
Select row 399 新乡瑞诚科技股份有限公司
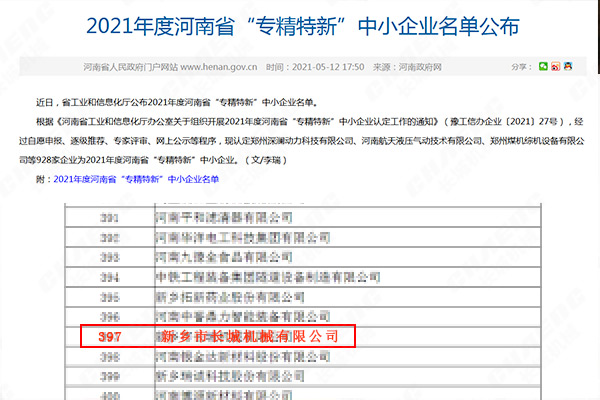(x=230, y=374)
